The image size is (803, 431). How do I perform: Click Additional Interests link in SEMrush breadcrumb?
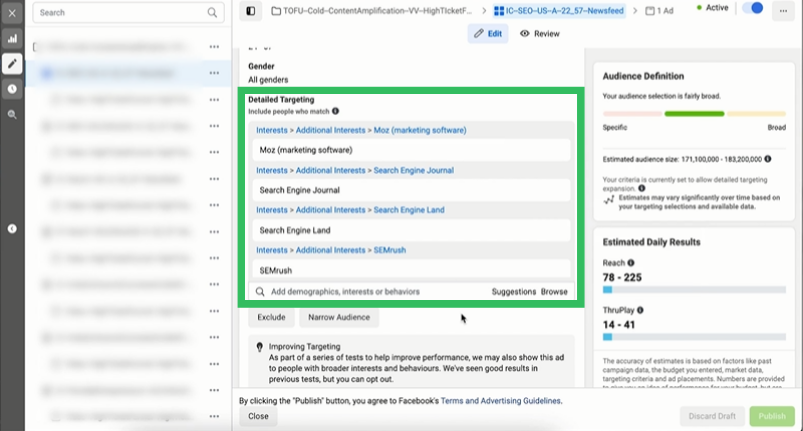coord(331,250)
